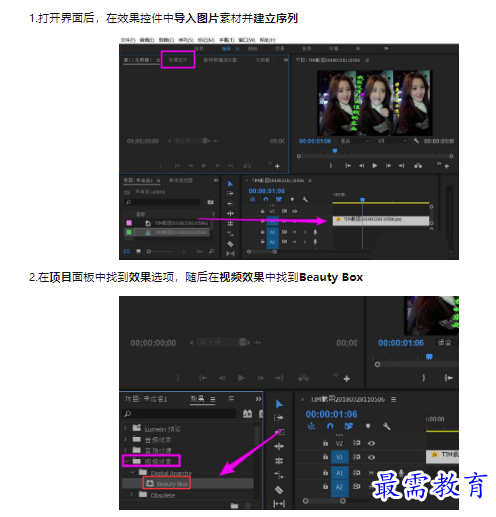Toggle snap magnet in second screenshot's timeline
Screen dimensions: 496x517
point(330,426)
